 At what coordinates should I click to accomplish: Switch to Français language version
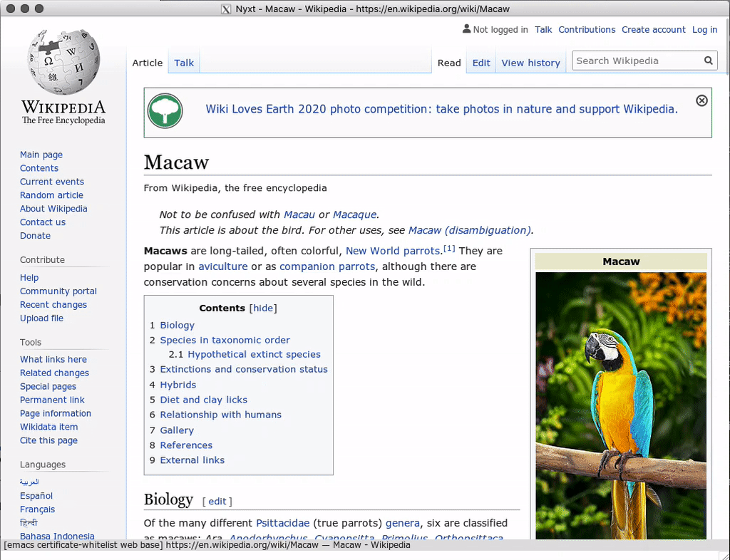coord(37,509)
